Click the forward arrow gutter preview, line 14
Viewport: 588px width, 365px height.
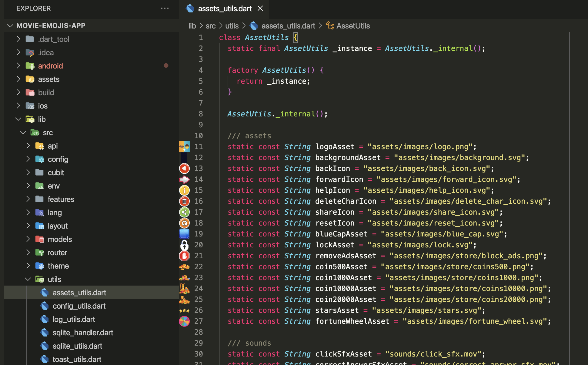184,179
